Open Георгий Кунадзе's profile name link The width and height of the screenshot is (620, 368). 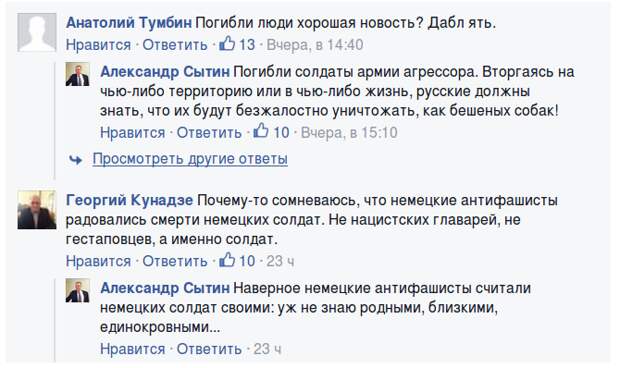[129, 200]
